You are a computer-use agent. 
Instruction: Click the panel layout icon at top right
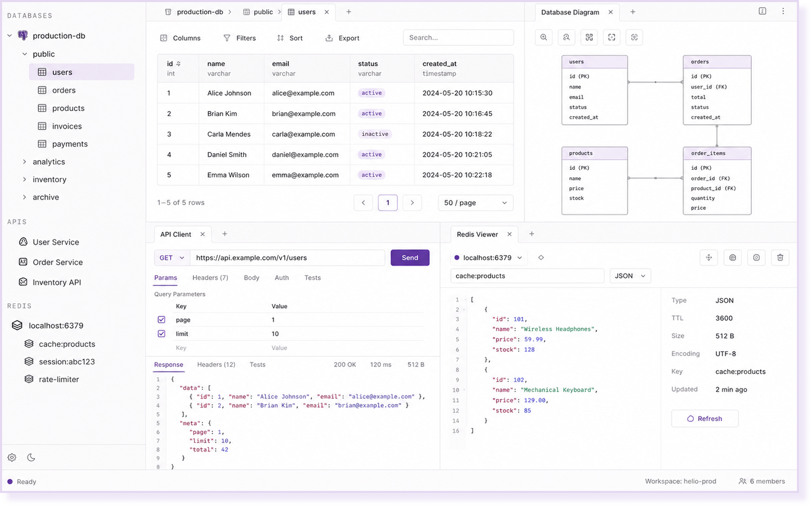(762, 11)
